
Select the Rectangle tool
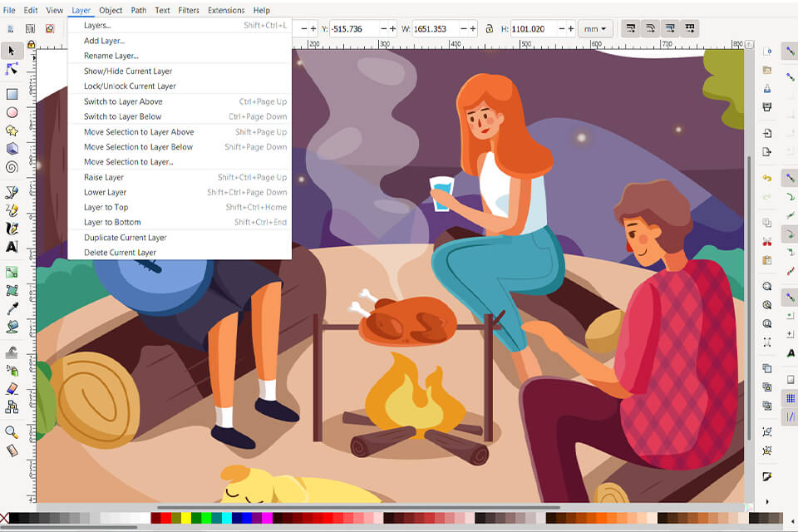pos(12,94)
